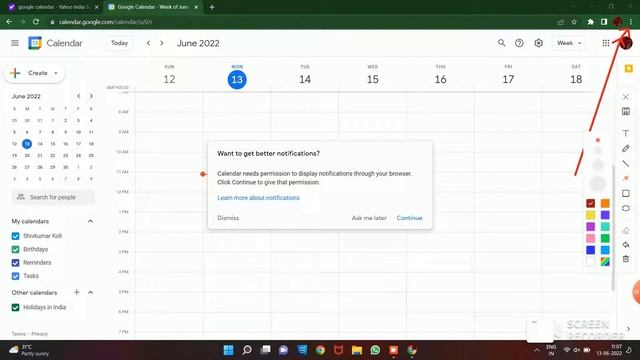Toggle the Birthdays calendar checkbox
The image size is (640, 360).
tap(16, 249)
